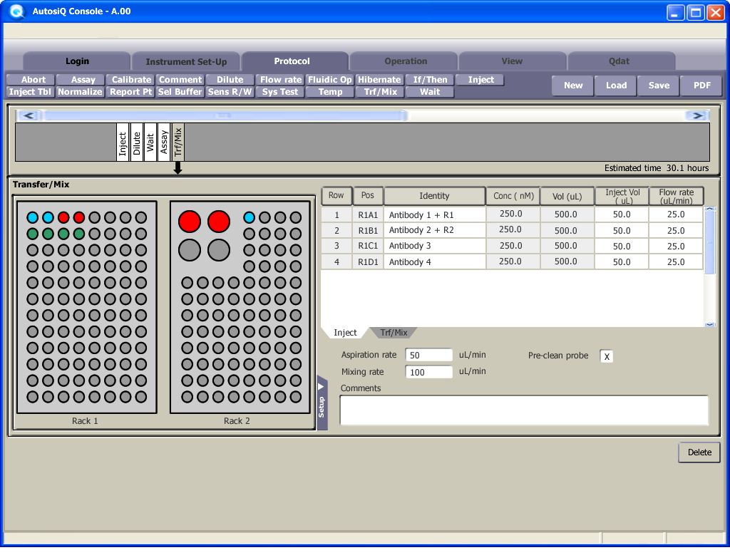The width and height of the screenshot is (730, 560).
Task: Select the Inject sub-tab below the table
Action: click(345, 333)
